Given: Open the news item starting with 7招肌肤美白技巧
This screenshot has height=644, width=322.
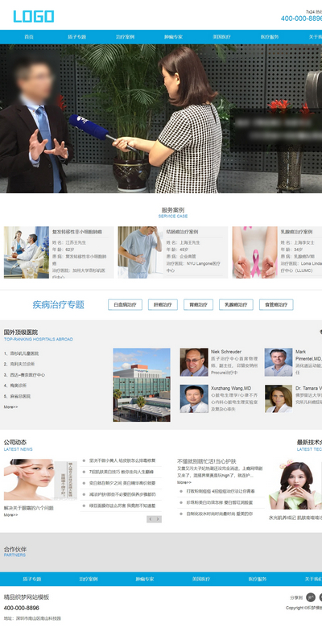Looking at the screenshot, I should click(x=122, y=472).
